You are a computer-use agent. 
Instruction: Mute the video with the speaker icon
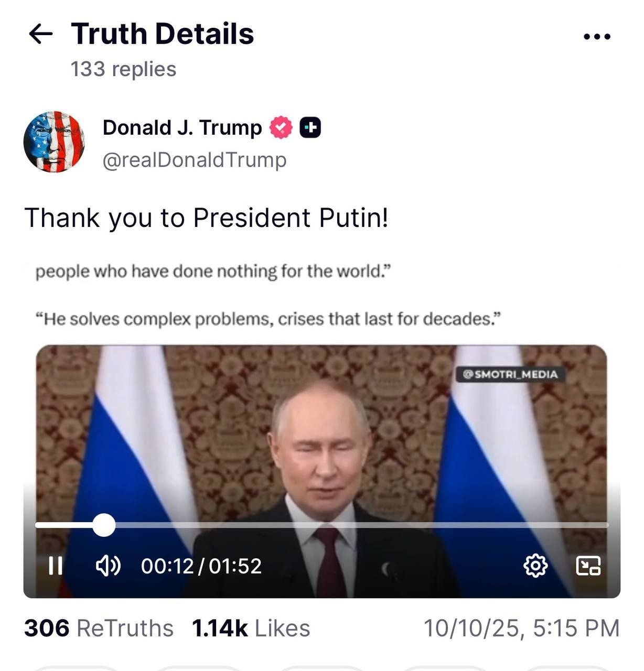pyautogui.click(x=108, y=566)
